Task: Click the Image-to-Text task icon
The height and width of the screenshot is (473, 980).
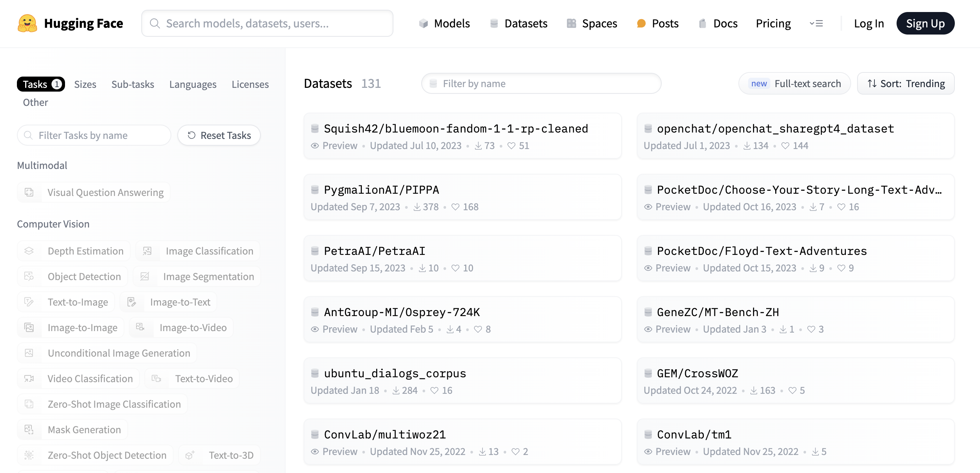Action: (x=132, y=302)
